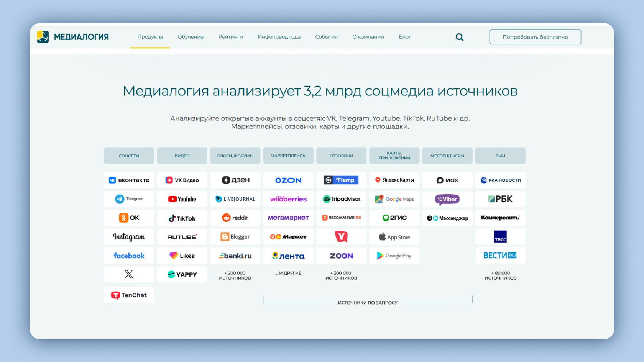Open the reddit logo tile
Screen dimensions: 644x362
(235, 218)
